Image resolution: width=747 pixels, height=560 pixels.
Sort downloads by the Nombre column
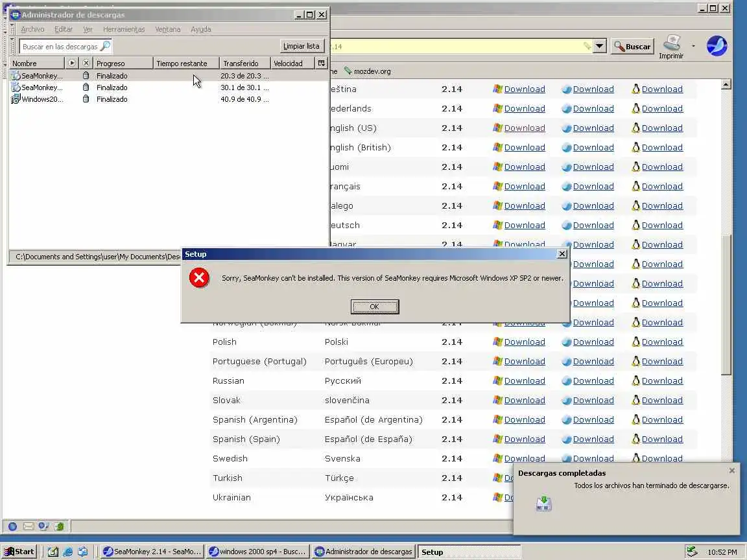coord(37,64)
